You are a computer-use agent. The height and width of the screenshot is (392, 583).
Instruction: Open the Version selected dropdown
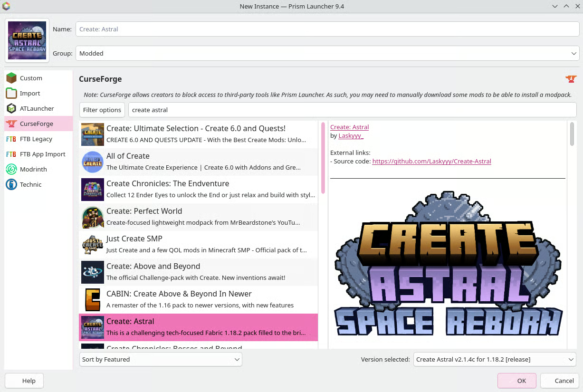pyautogui.click(x=494, y=359)
